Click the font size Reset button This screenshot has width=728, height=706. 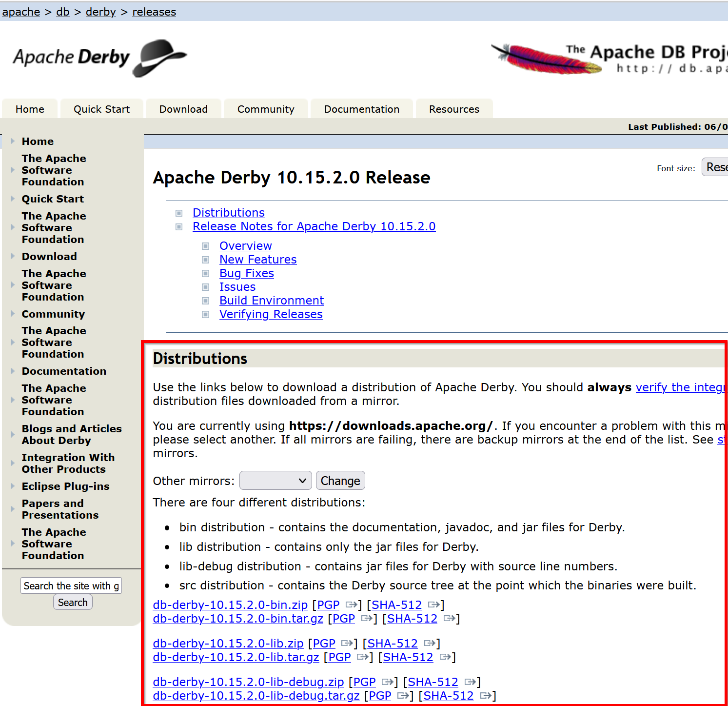[715, 167]
